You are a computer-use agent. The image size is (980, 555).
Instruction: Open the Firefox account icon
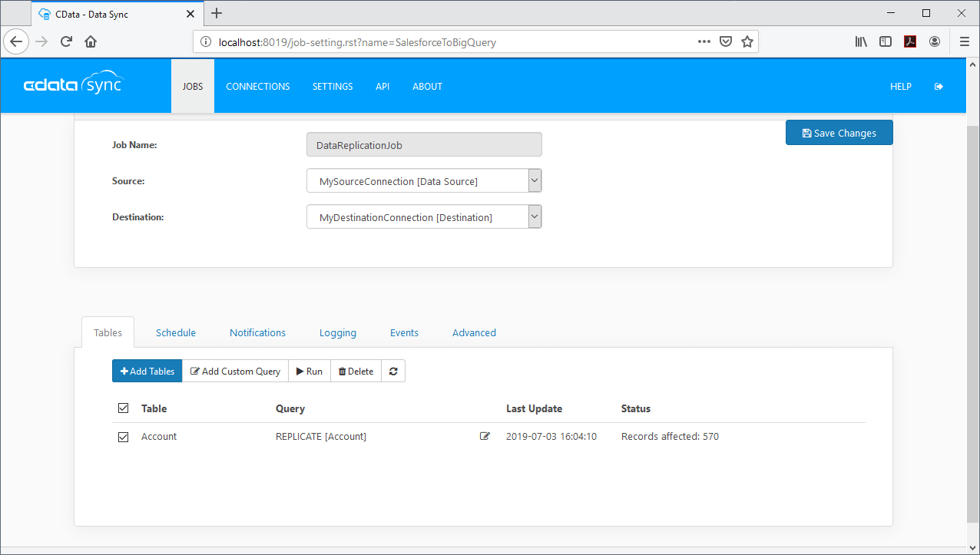935,42
